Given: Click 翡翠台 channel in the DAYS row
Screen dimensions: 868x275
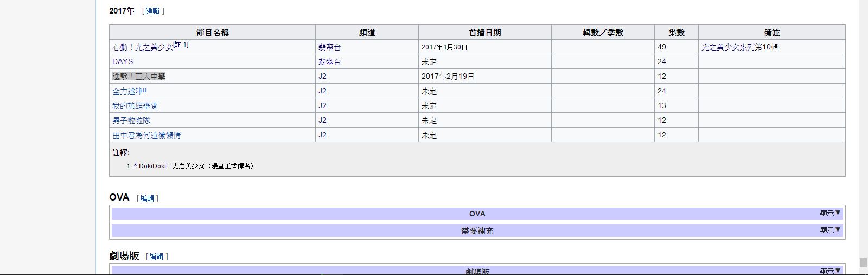Looking at the screenshot, I should 329,62.
